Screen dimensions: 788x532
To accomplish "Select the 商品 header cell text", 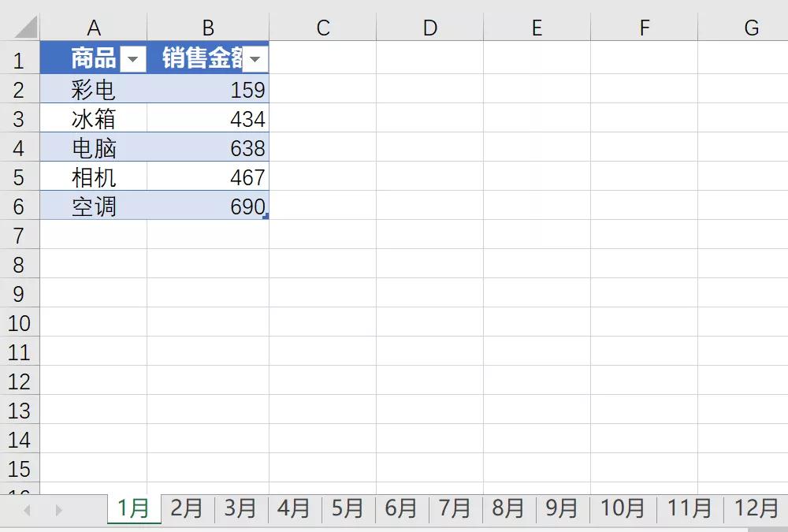I will pyautogui.click(x=94, y=58).
